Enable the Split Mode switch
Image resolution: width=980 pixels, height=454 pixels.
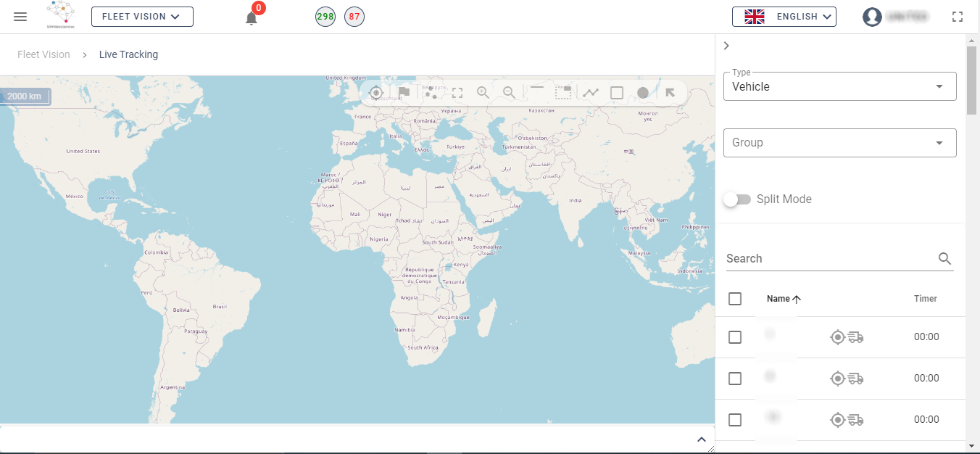(x=737, y=199)
